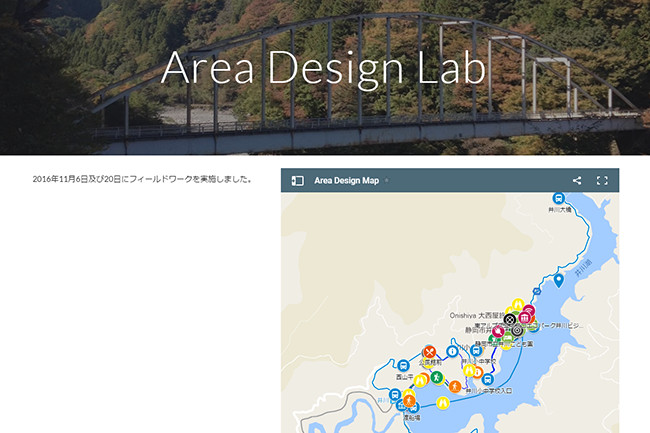This screenshot has height=433, width=650.
Task: Select the blue location pin on the lake
Action: tap(559, 280)
